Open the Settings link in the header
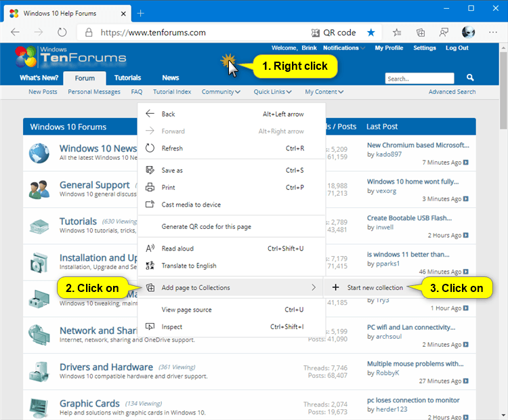The height and width of the screenshot is (420, 508). [x=425, y=48]
